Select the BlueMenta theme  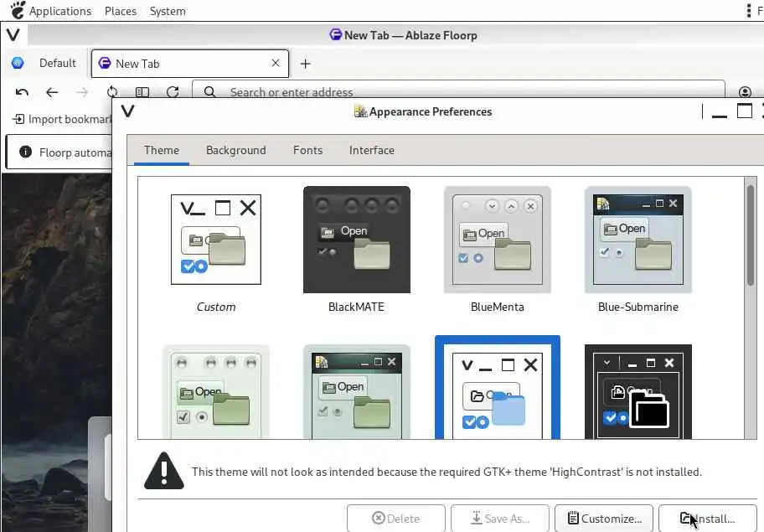pos(497,240)
